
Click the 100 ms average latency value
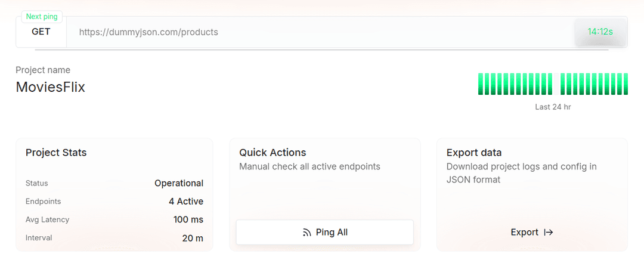(188, 219)
